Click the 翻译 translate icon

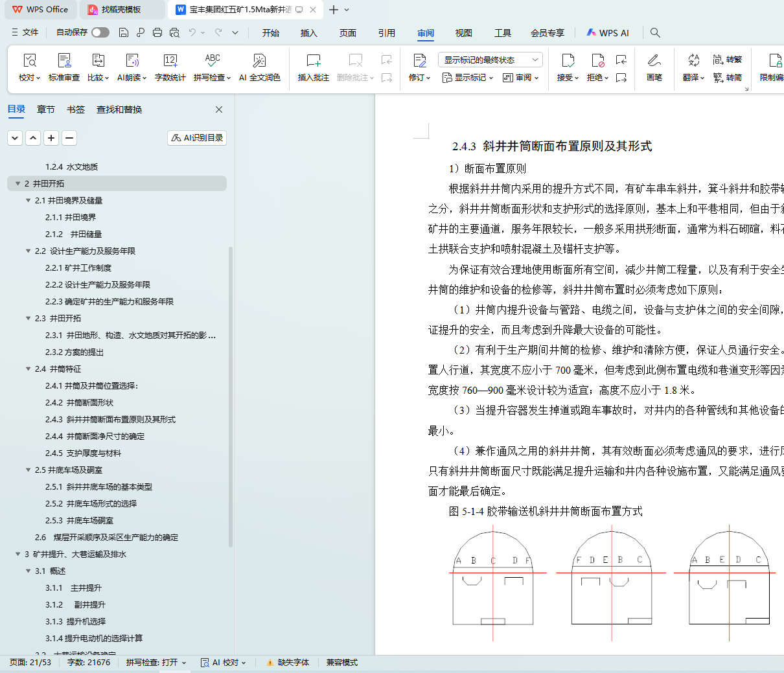pyautogui.click(x=693, y=60)
